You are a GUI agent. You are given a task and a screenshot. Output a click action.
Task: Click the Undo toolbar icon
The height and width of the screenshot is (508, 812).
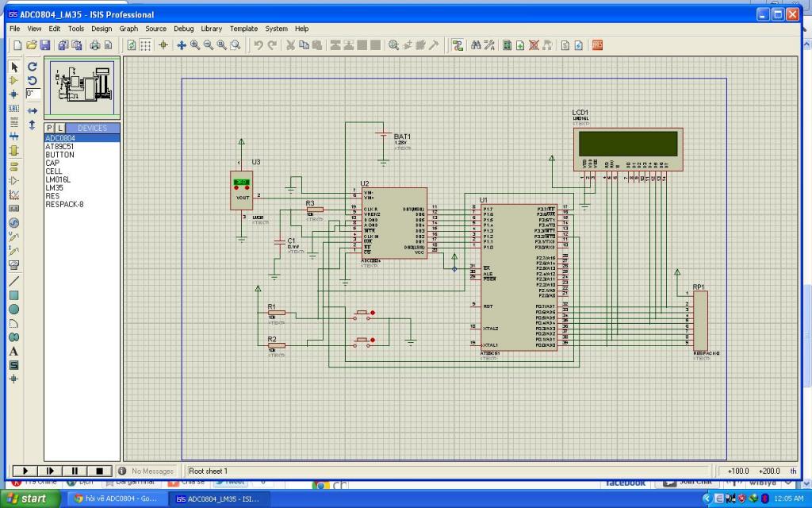tap(258, 45)
